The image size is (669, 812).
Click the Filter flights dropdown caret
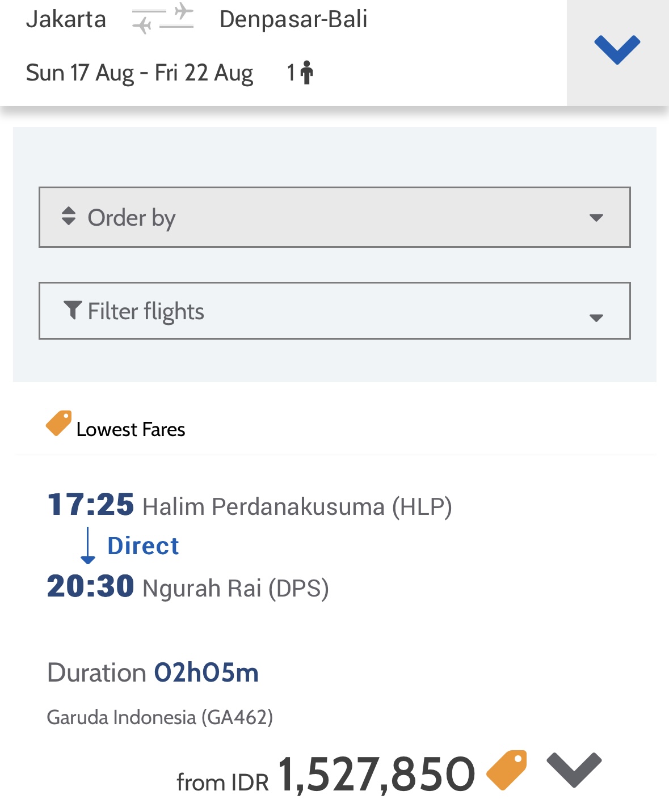coord(596,318)
